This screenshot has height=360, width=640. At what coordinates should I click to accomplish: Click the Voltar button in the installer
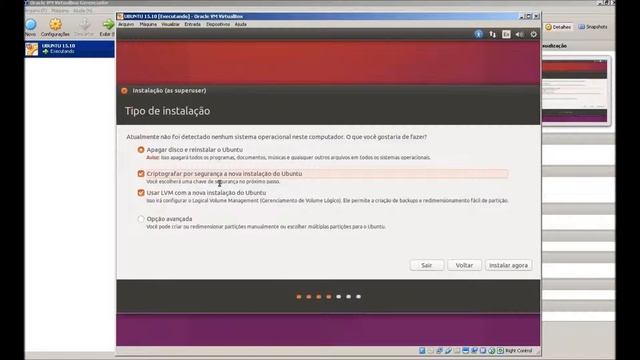tap(464, 265)
